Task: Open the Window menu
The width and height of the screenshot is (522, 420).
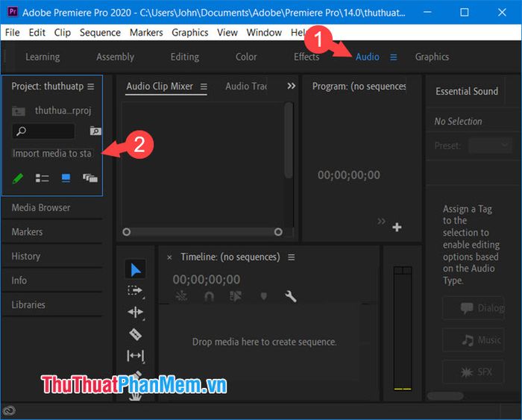Action: pos(264,32)
